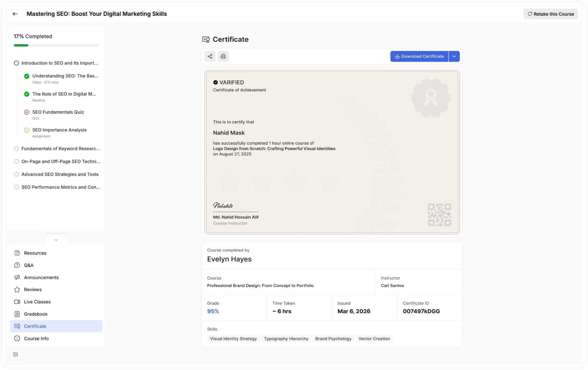The image size is (588, 370).
Task: Click the issued date Mar 6, 2026
Action: coord(354,311)
